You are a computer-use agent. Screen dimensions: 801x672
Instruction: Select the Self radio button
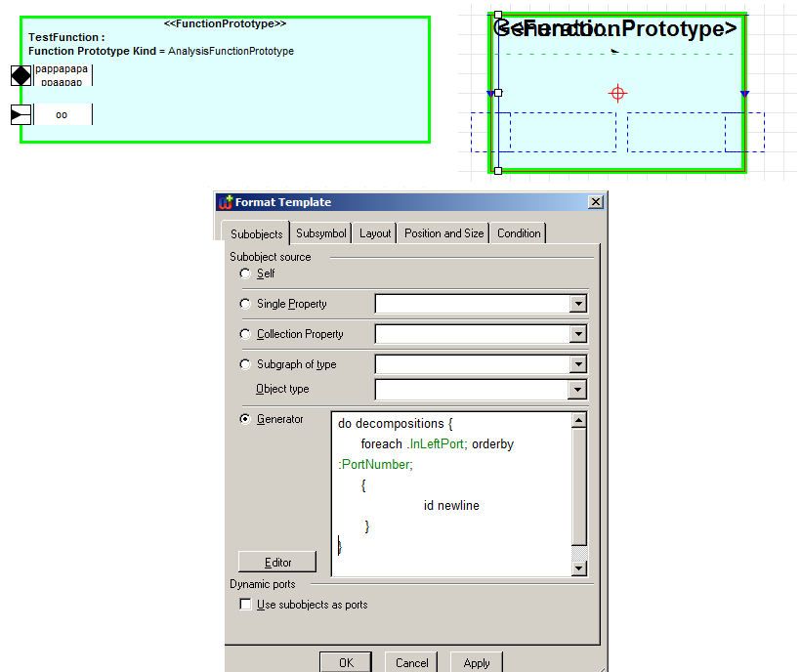tap(245, 273)
